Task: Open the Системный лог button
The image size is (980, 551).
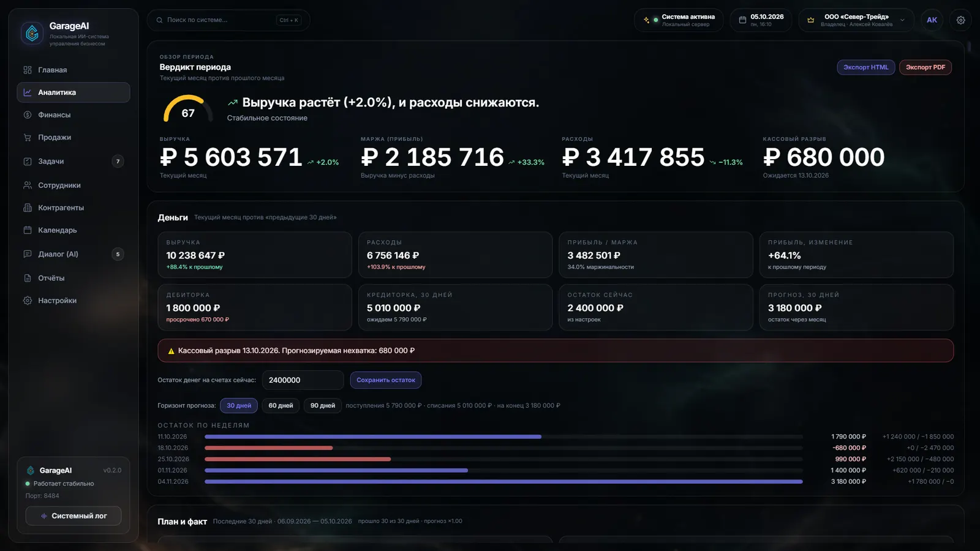Action: coord(73,516)
